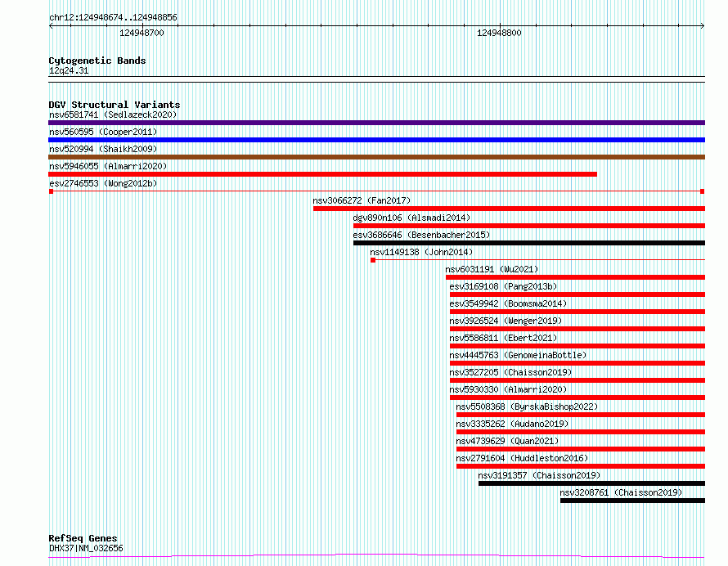Click the DGV Structural Variants track title
This screenshot has height=566, width=728.
[115, 105]
